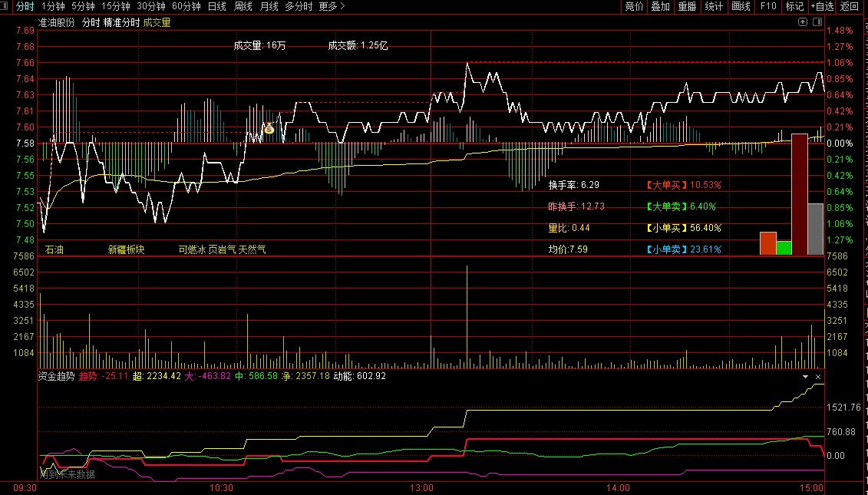Click the 成交量: 16万 text
This screenshot has height=495, width=868.
click(x=259, y=45)
